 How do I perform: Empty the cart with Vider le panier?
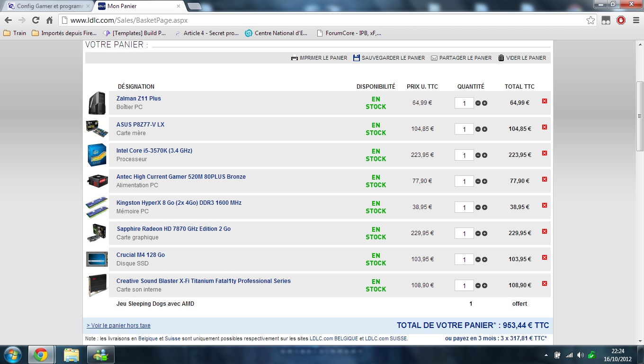(522, 58)
